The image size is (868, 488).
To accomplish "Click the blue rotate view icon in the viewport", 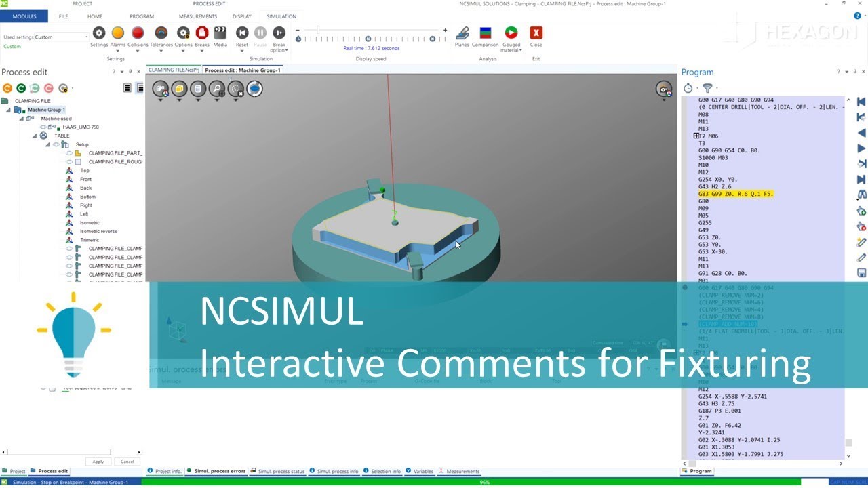I will coord(254,89).
